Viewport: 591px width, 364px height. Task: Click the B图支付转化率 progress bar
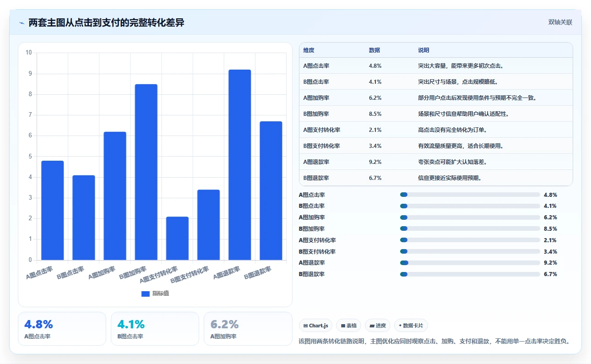coord(470,251)
